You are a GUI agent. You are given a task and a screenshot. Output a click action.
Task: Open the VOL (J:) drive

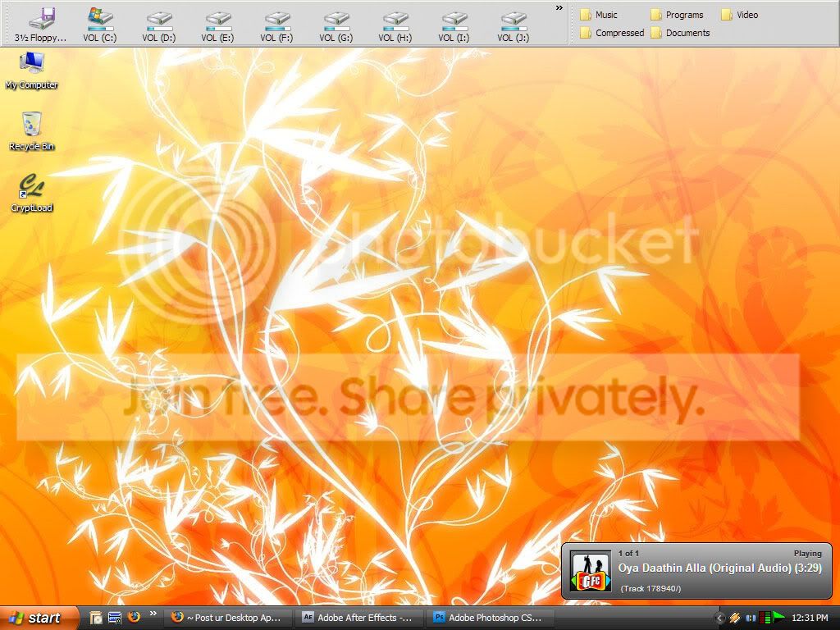[x=514, y=24]
